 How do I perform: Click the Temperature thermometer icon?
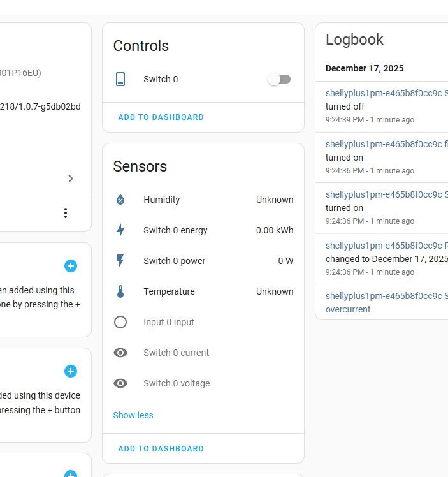point(120,291)
